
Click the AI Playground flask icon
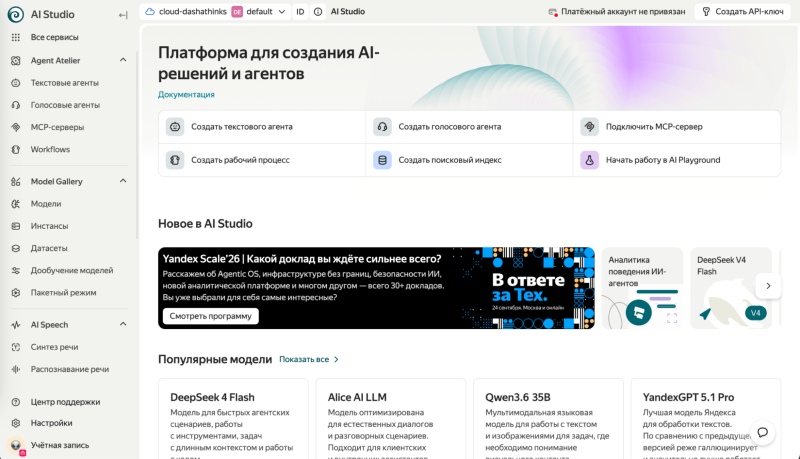(x=589, y=160)
